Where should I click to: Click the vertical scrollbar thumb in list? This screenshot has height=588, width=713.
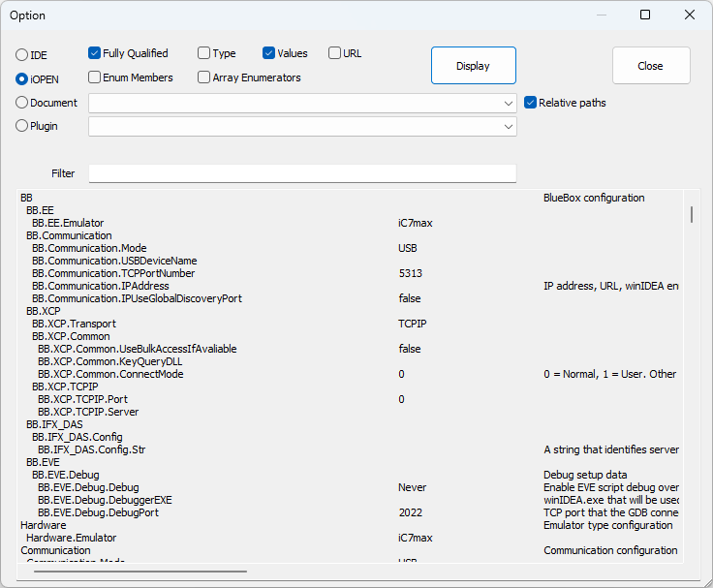(x=691, y=214)
